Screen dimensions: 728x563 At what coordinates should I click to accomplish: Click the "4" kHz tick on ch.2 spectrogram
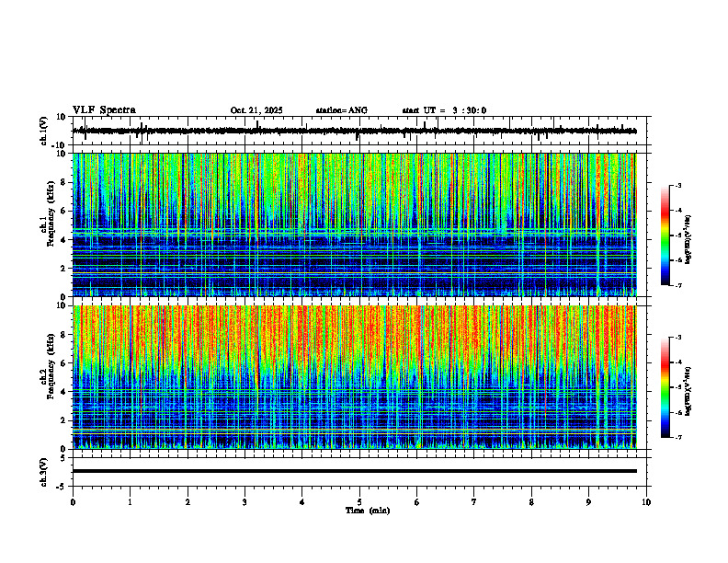point(64,392)
